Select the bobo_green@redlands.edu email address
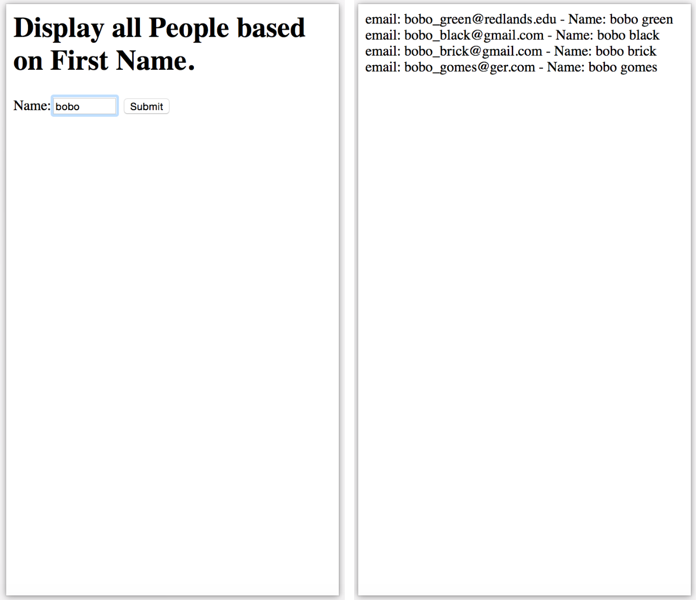The height and width of the screenshot is (600, 700). [x=480, y=19]
